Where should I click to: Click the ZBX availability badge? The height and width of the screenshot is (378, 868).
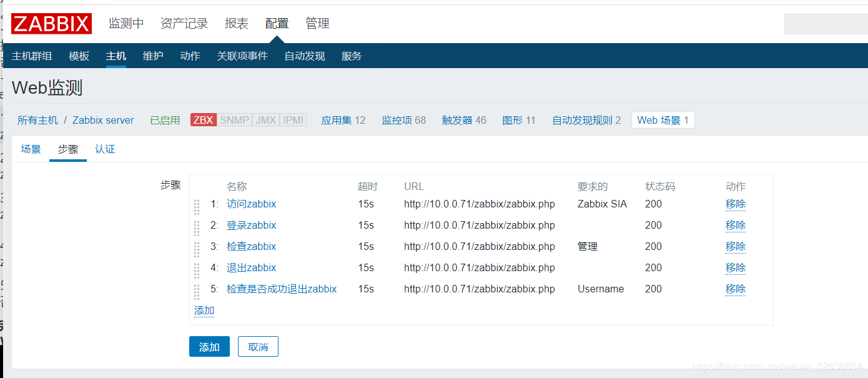(x=203, y=120)
